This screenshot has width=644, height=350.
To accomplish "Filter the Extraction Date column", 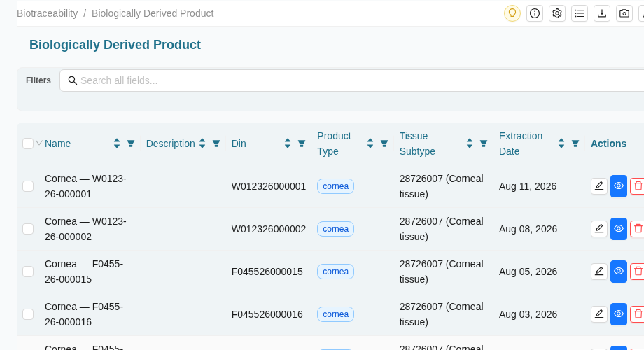I will pyautogui.click(x=575, y=143).
